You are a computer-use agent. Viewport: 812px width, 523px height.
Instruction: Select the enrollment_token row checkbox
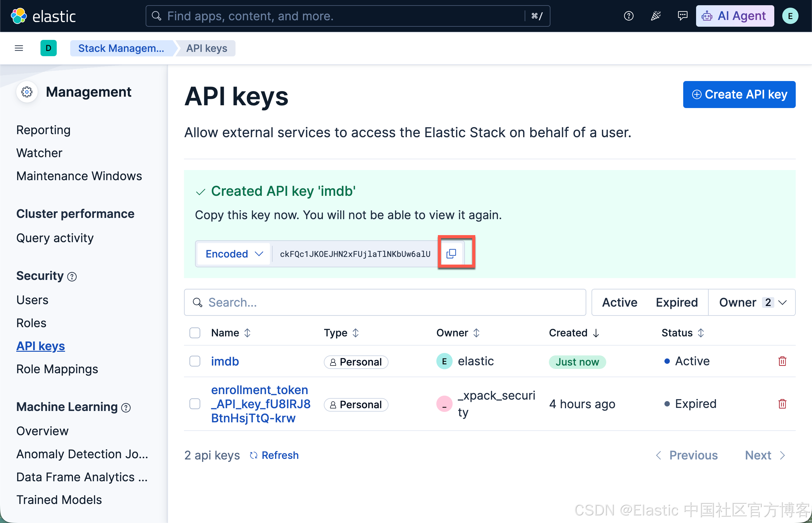195,404
